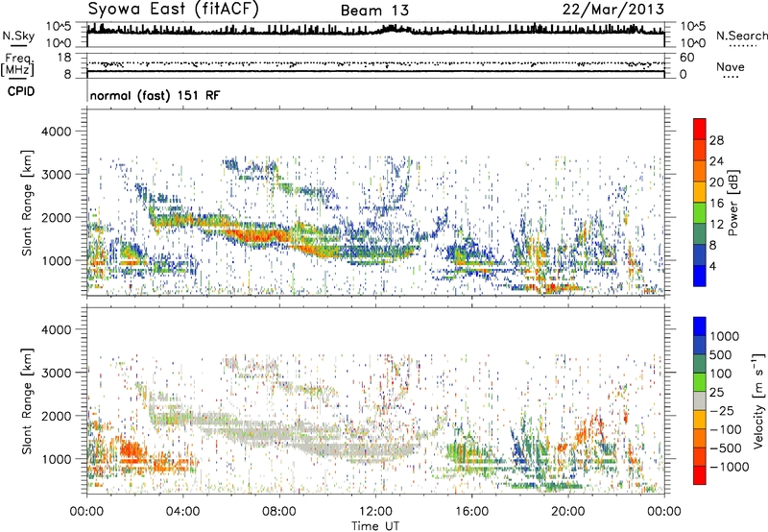This screenshot has width=768, height=532.
Task: Click the 2000 tick on velocity panel
Action: 57,416
